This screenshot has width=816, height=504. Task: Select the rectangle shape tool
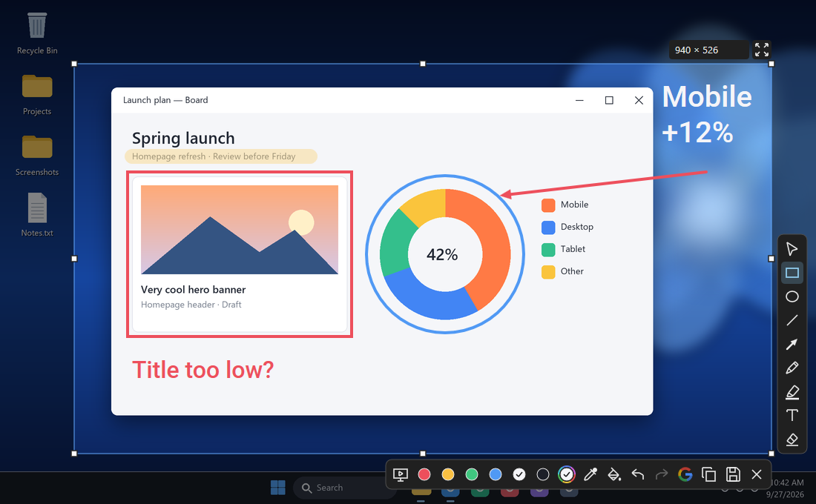tap(792, 273)
